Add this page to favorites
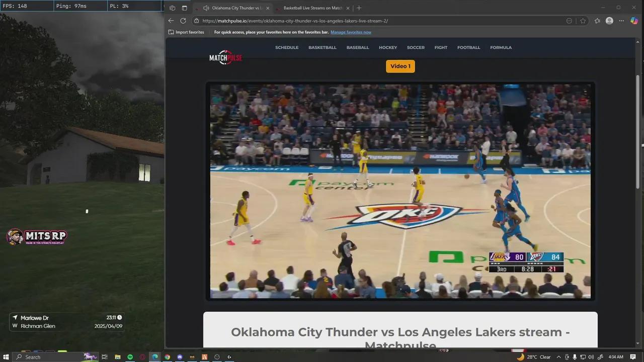Screen dimensions: 644x362 (583, 21)
